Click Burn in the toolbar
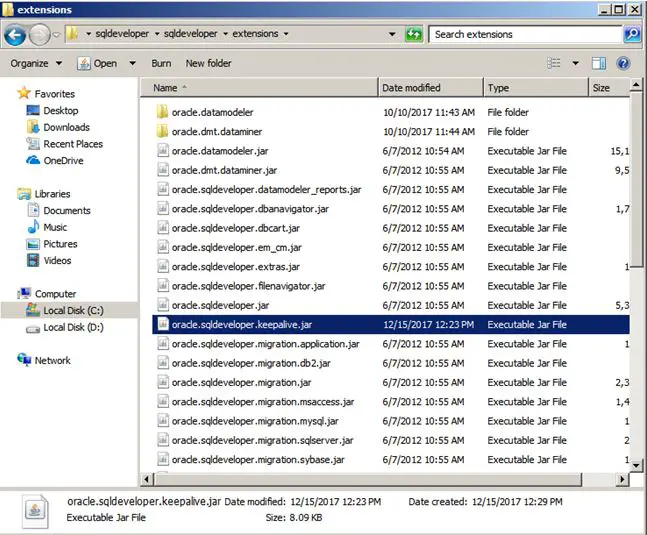 (x=161, y=63)
